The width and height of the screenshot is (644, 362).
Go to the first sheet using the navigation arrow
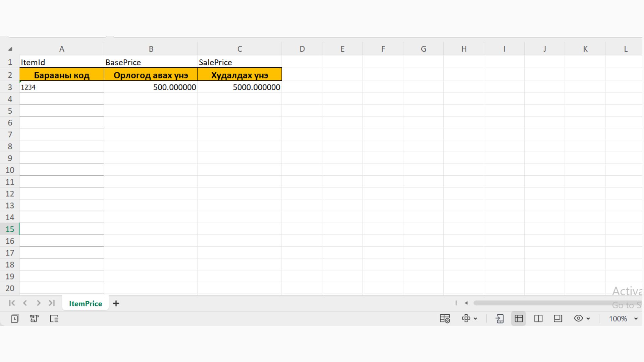tap(12, 303)
